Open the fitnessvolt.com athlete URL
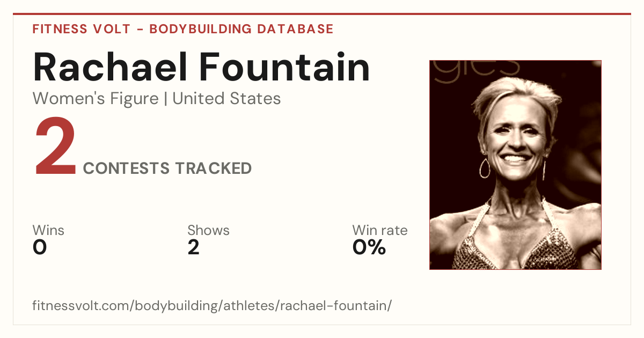Image resolution: width=644 pixels, height=338 pixels. [213, 306]
